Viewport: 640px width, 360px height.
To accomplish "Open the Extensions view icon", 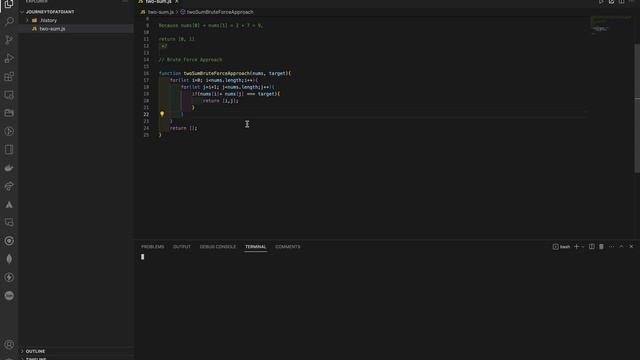I will 9,77.
